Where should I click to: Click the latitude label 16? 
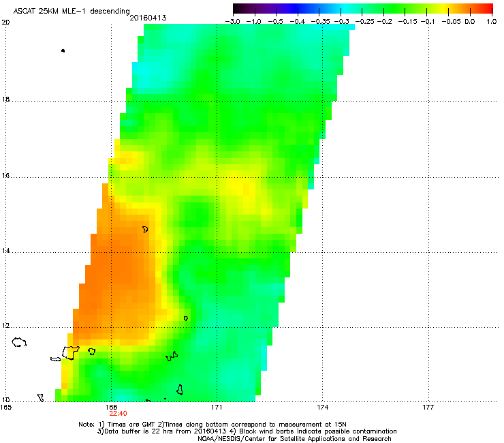(5, 176)
